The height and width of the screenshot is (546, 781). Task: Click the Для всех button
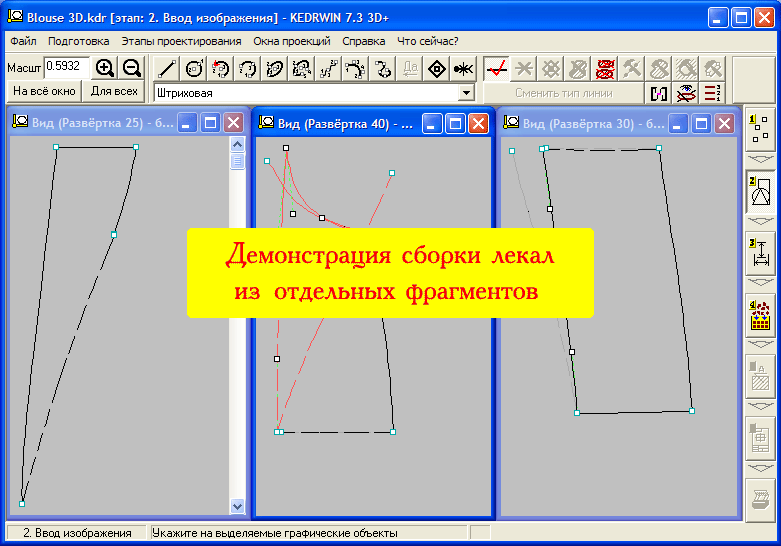(114, 91)
